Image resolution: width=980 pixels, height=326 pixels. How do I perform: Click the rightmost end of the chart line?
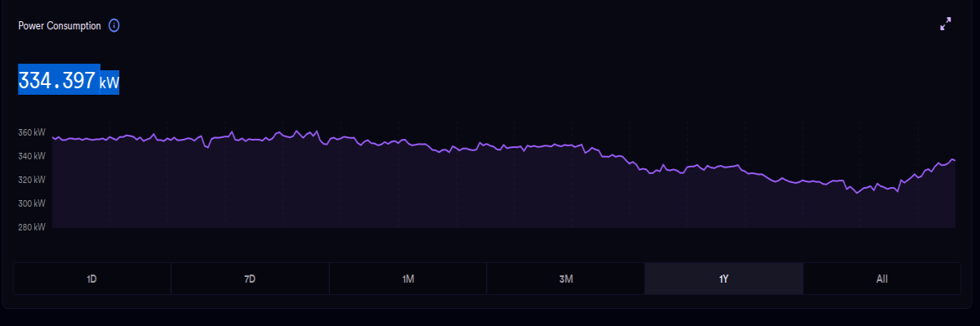pos(954,160)
